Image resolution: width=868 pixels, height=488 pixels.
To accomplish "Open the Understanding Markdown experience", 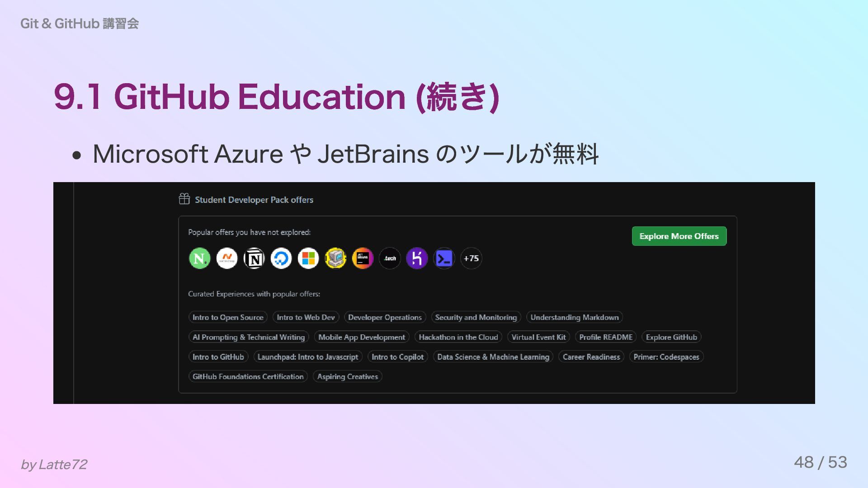I will click(x=575, y=317).
